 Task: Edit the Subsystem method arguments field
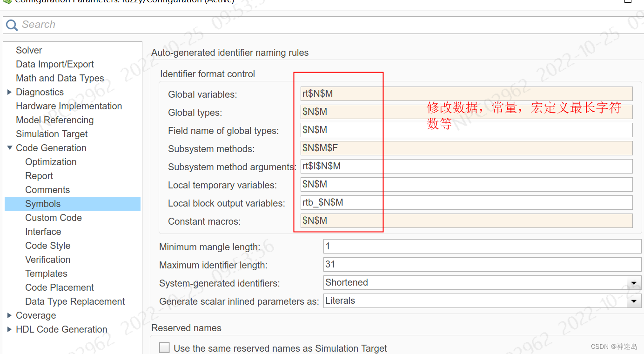[x=467, y=166]
